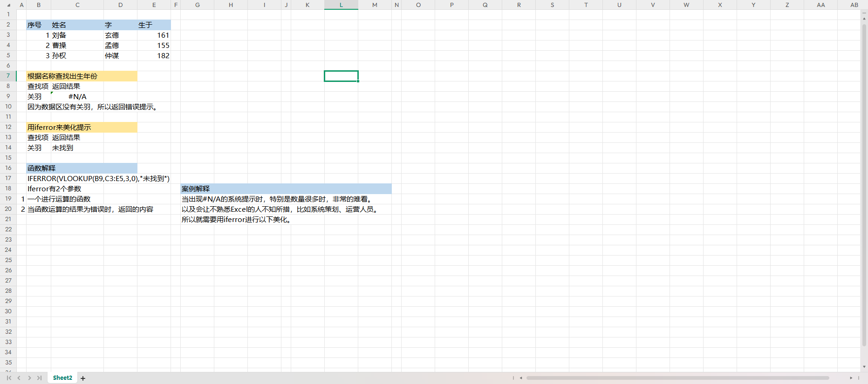Select column L header
This screenshot has width=868, height=384.
click(x=341, y=5)
